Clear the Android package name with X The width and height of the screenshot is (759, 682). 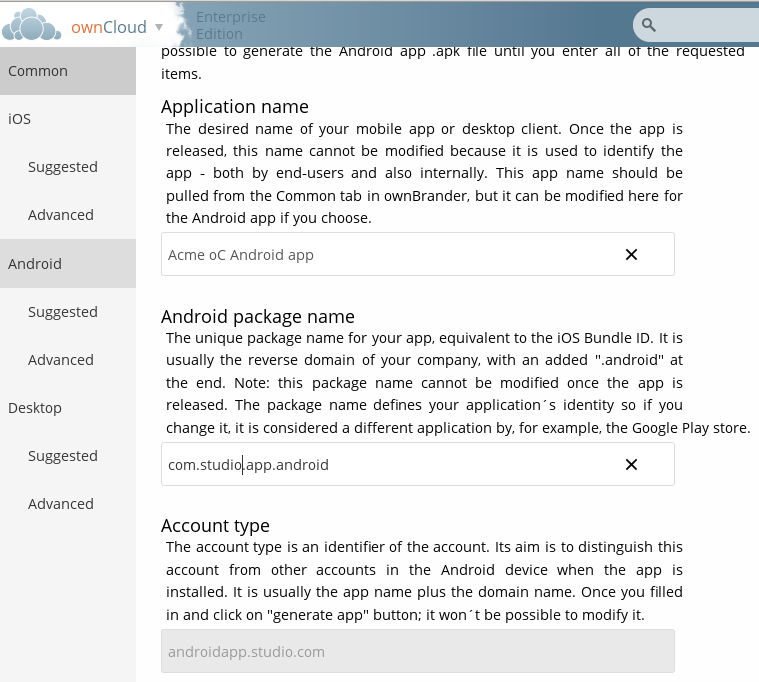tap(631, 465)
